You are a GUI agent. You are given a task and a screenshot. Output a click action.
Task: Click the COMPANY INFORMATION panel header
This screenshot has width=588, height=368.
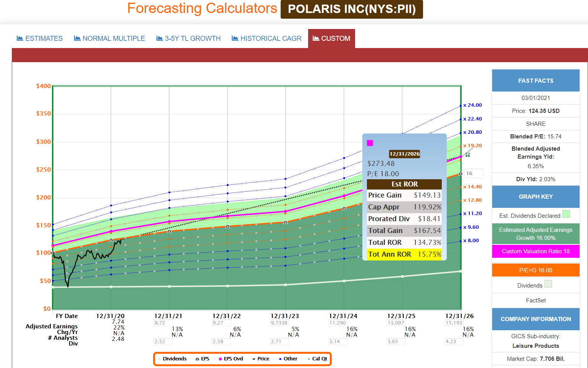coord(536,319)
